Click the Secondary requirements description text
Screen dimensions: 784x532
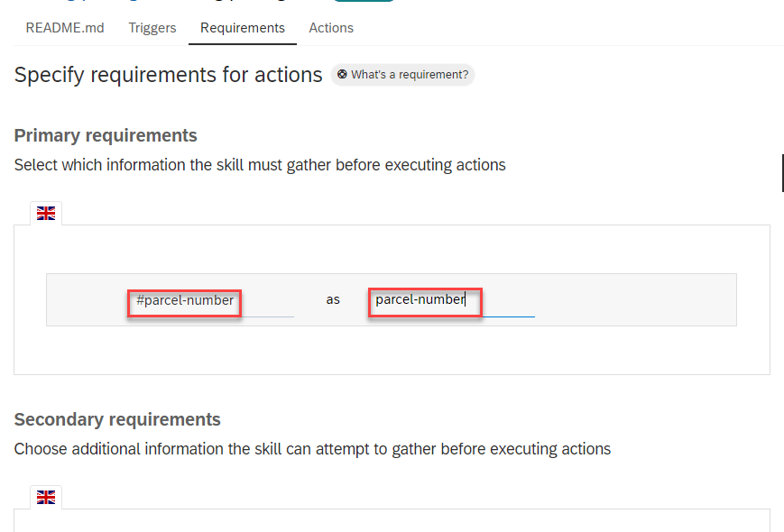click(x=312, y=449)
